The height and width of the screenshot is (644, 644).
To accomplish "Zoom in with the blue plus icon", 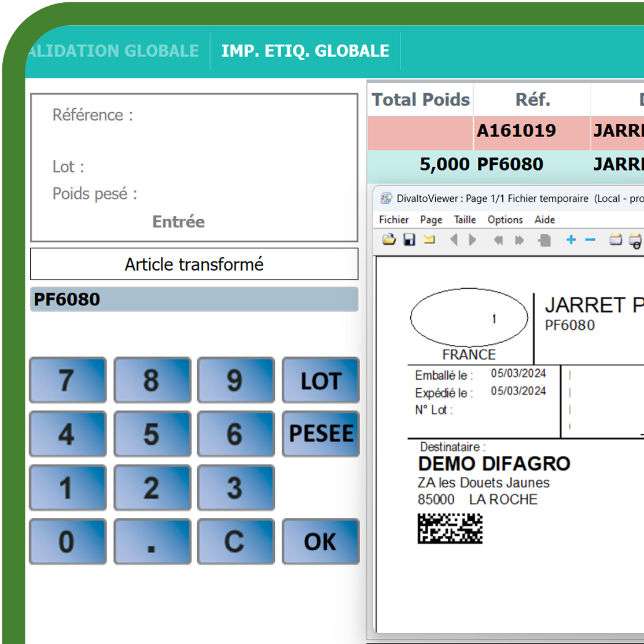I will [571, 240].
